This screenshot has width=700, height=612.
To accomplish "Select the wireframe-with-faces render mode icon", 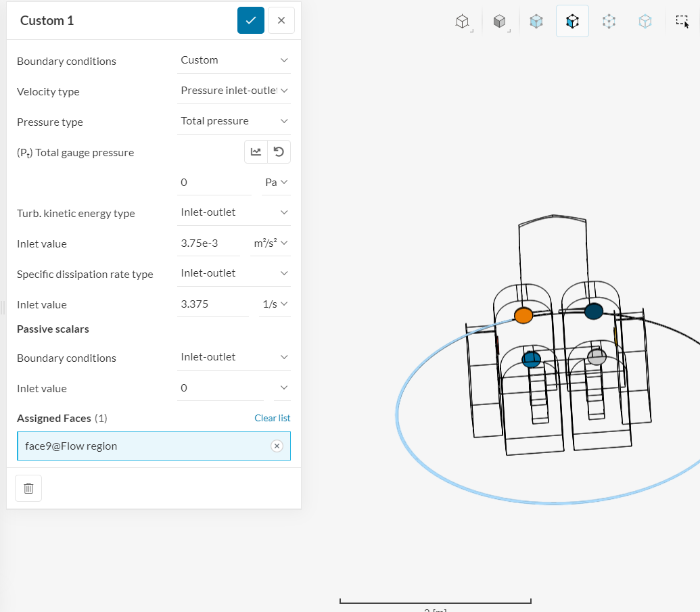I will pyautogui.click(x=572, y=21).
